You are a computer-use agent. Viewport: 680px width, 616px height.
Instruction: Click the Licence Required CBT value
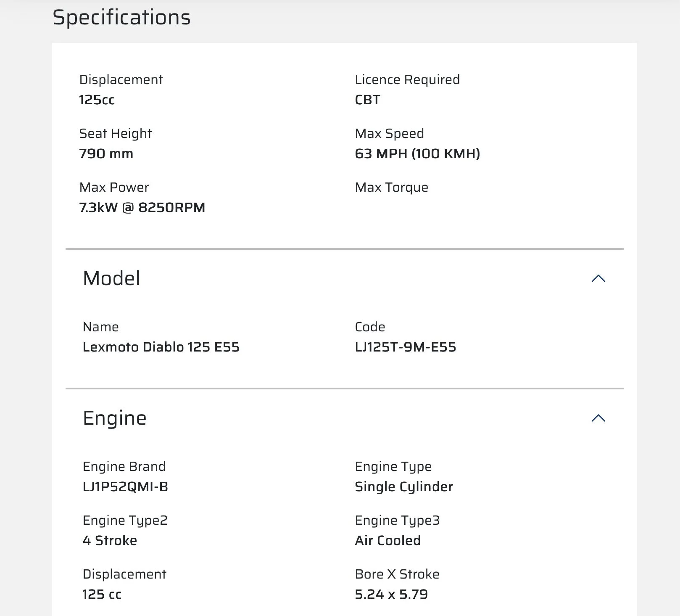[367, 100]
